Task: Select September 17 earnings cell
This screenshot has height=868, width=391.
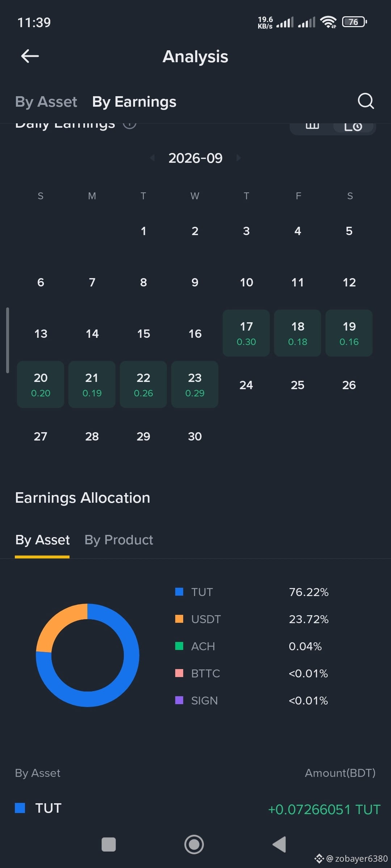Action: [246, 333]
